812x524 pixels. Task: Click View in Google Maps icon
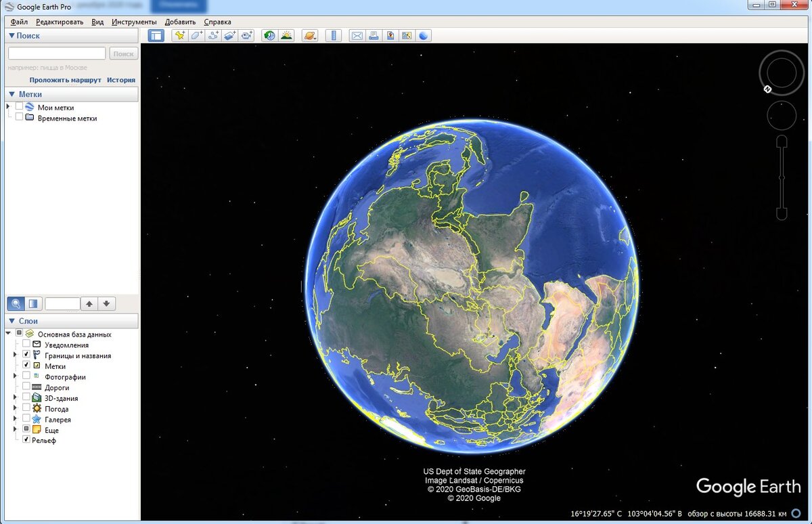[407, 35]
